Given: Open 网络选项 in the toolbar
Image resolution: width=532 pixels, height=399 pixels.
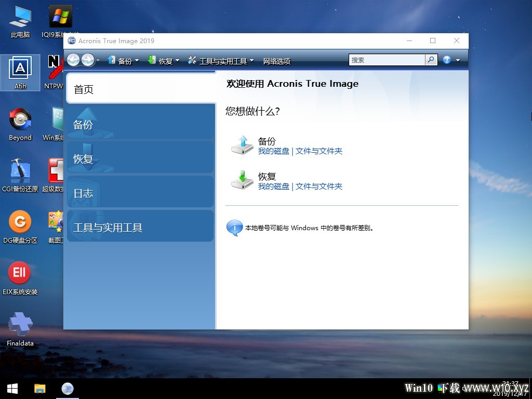Looking at the screenshot, I should (277, 61).
